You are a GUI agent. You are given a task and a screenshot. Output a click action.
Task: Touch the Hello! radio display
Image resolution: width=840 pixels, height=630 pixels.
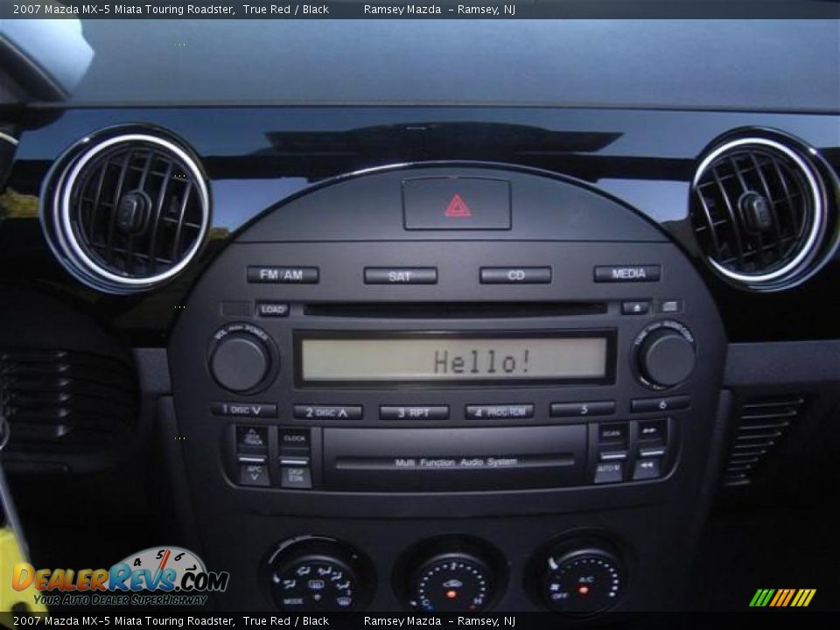[x=454, y=360]
